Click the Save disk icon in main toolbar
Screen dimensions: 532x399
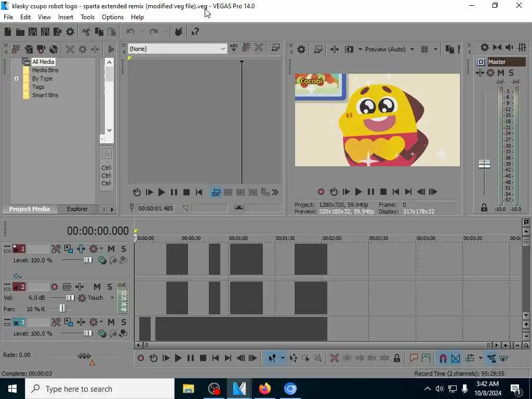pos(33,32)
